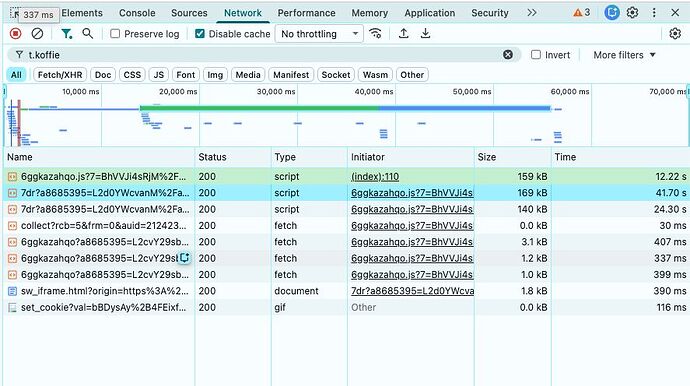This screenshot has width=690, height=386.
Task: Import HAR file upload icon
Action: [404, 33]
